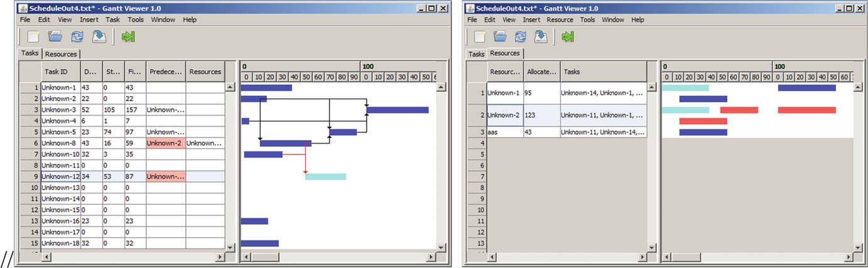Select the Unknown-10 task ID cell

click(x=60, y=154)
